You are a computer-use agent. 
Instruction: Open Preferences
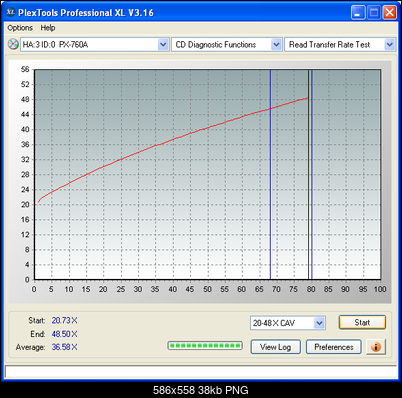(334, 347)
